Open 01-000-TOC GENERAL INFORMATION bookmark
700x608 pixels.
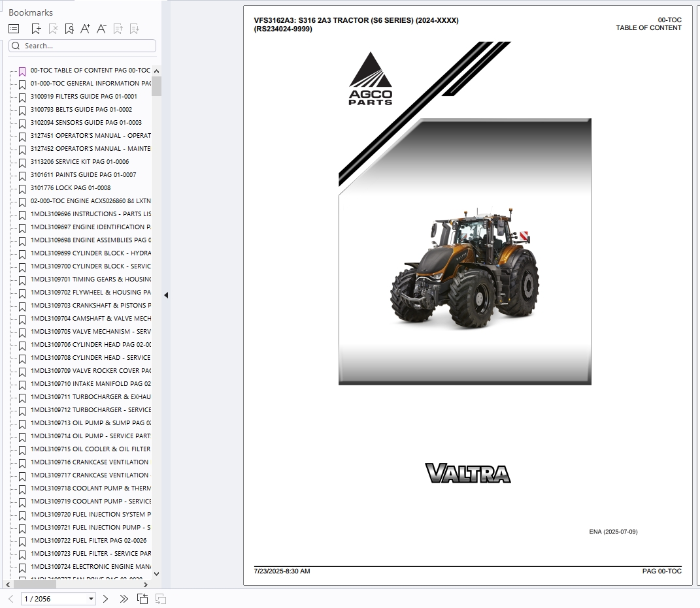91,84
